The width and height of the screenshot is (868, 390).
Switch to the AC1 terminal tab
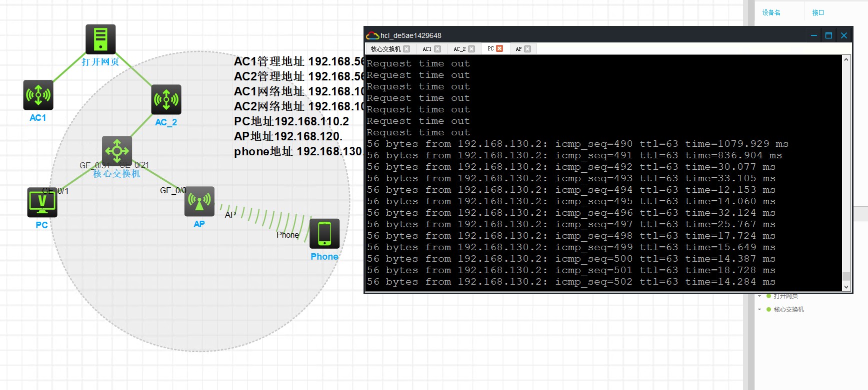(427, 49)
